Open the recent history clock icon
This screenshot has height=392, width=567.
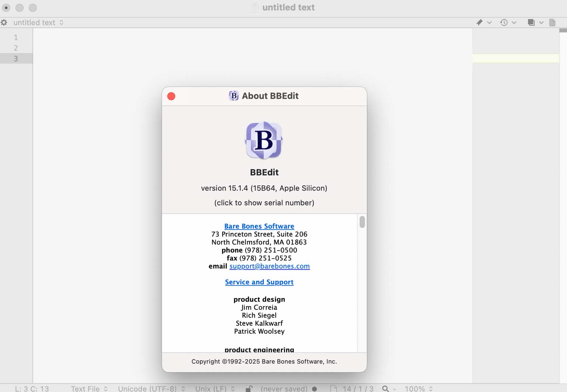coord(504,22)
